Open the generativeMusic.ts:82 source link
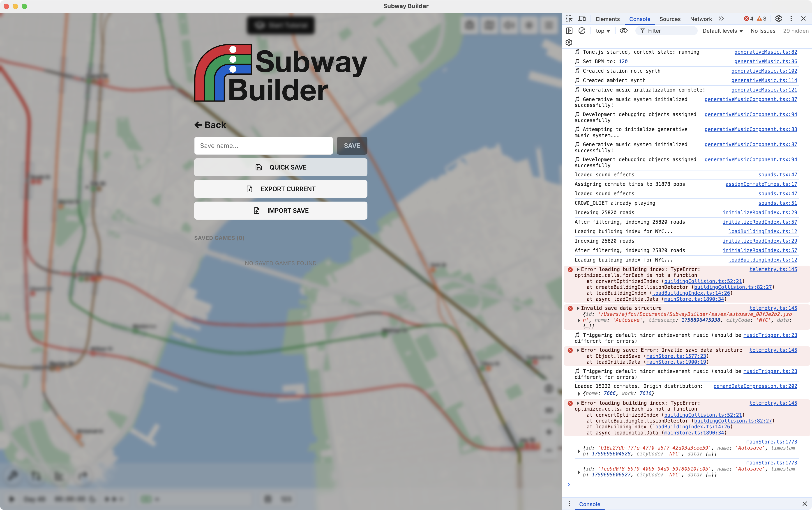Viewport: 812px width, 510px height. click(766, 52)
